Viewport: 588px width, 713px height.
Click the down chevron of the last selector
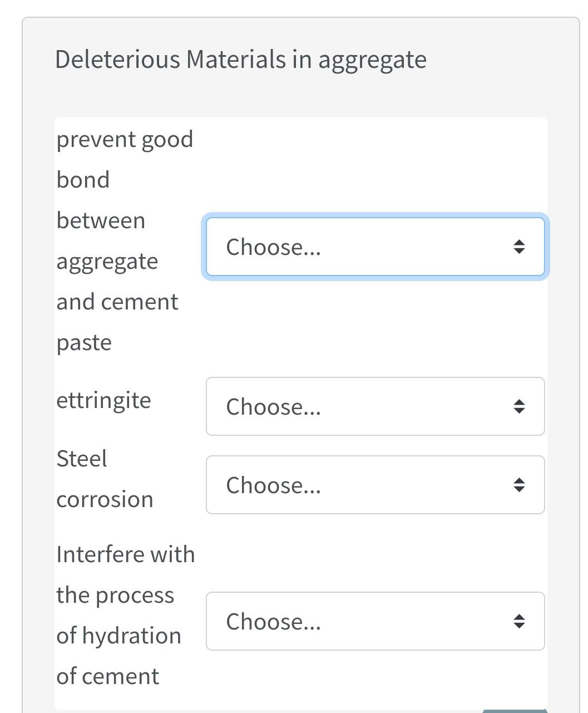tap(518, 626)
